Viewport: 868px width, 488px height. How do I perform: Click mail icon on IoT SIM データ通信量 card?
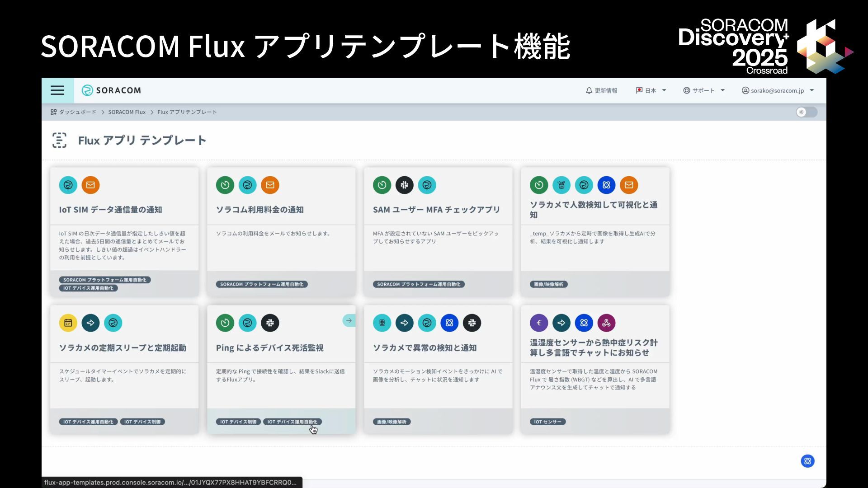(x=90, y=185)
